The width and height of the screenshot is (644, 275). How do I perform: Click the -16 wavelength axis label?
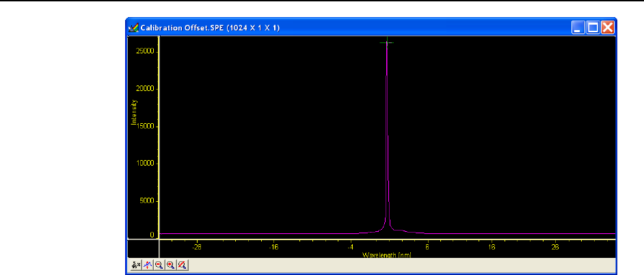273,247
